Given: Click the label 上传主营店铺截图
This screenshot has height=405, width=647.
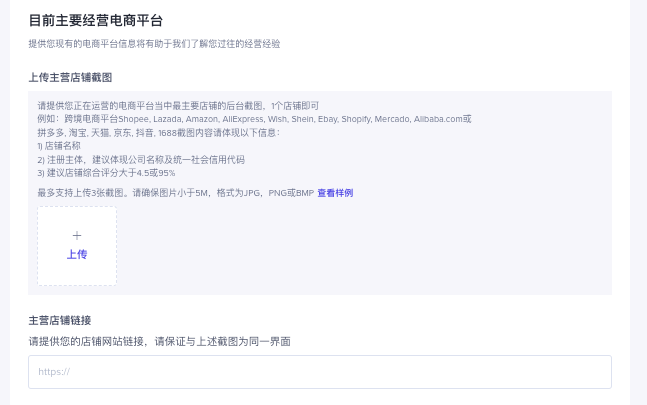Looking at the screenshot, I should tap(71, 78).
